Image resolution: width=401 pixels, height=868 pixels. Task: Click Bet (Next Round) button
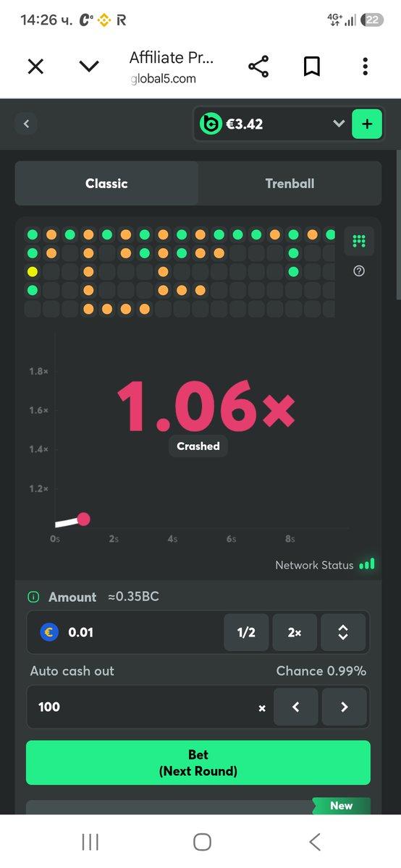click(x=198, y=762)
